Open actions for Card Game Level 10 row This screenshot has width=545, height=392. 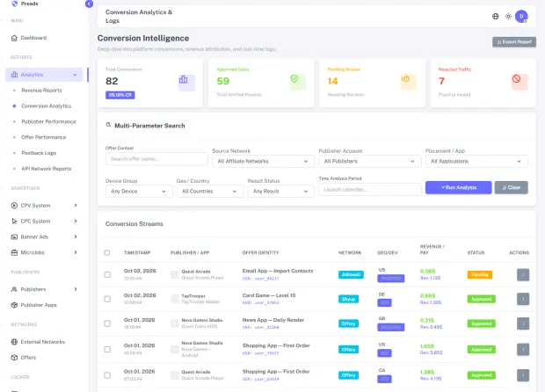(523, 299)
